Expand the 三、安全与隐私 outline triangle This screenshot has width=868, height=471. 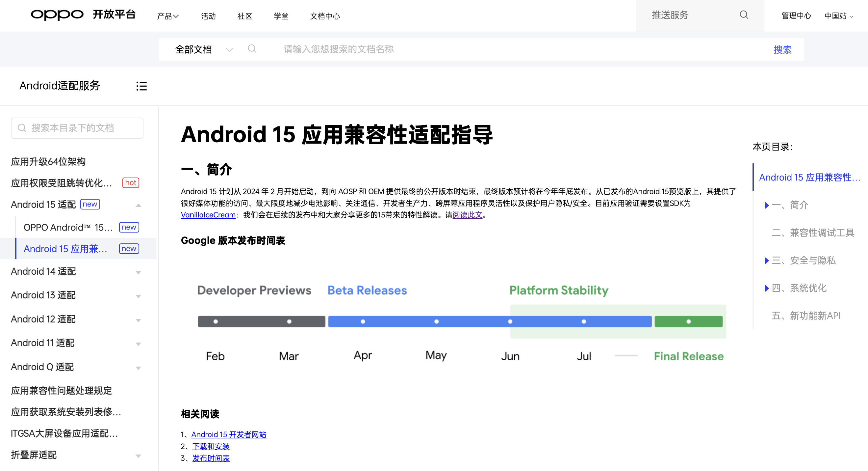[x=767, y=261]
